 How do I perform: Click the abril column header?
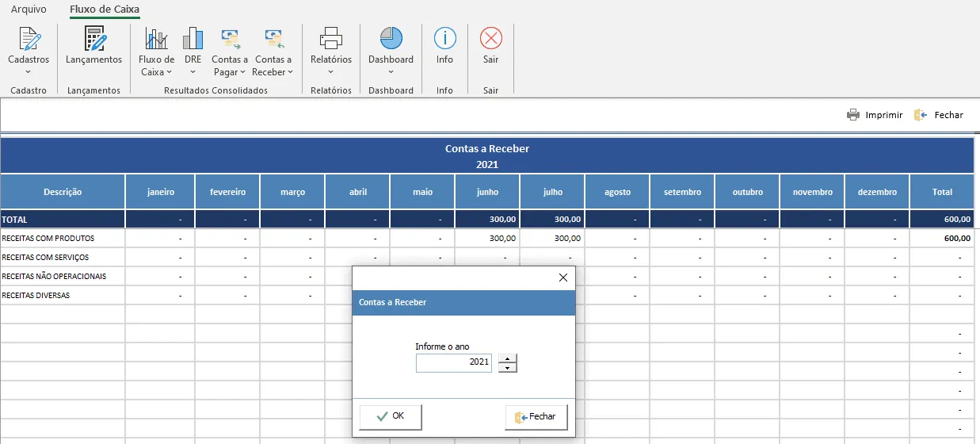click(x=357, y=192)
